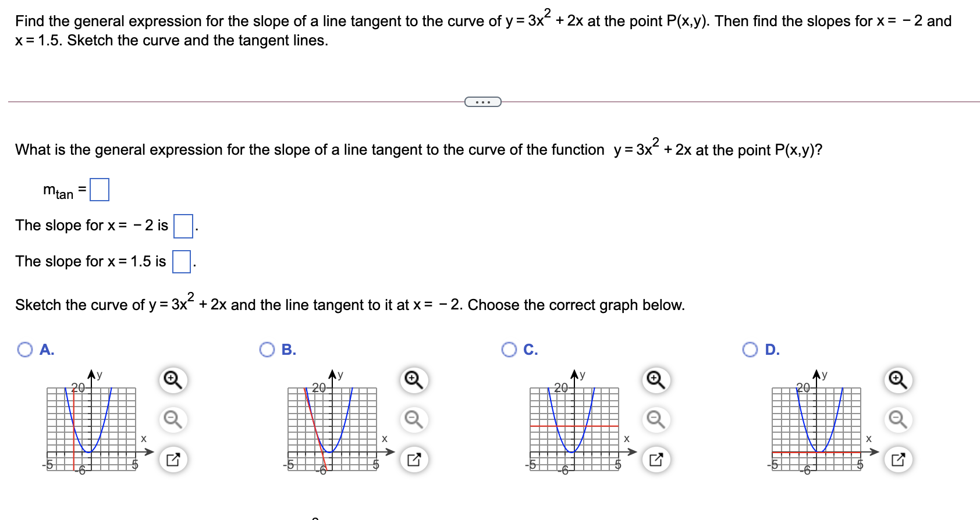This screenshot has height=520, width=980.
Task: Select answer choice D
Action: coord(751,350)
